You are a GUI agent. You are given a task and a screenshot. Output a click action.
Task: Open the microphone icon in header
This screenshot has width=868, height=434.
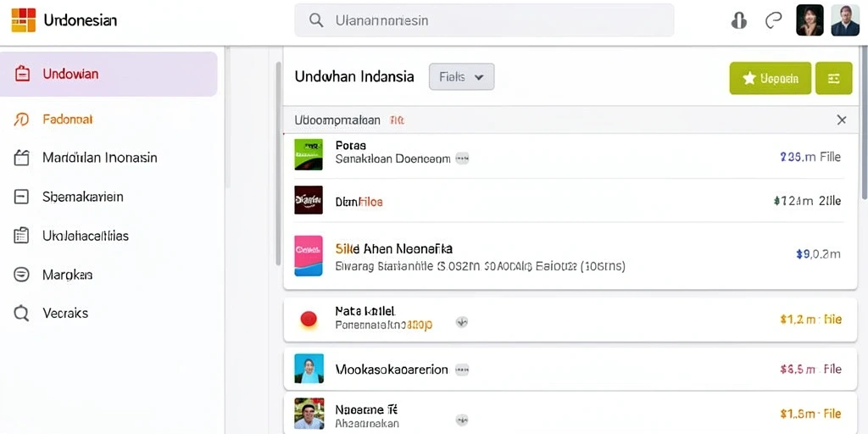coord(739,20)
